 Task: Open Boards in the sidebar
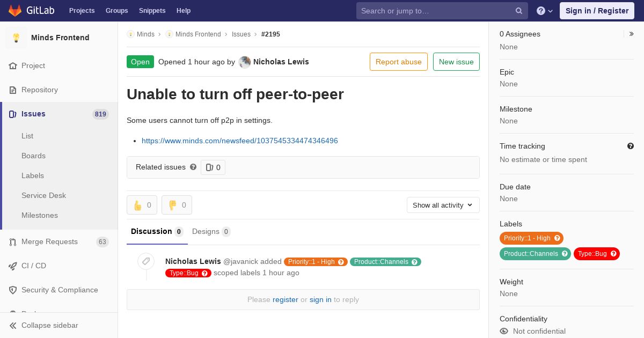click(x=33, y=156)
